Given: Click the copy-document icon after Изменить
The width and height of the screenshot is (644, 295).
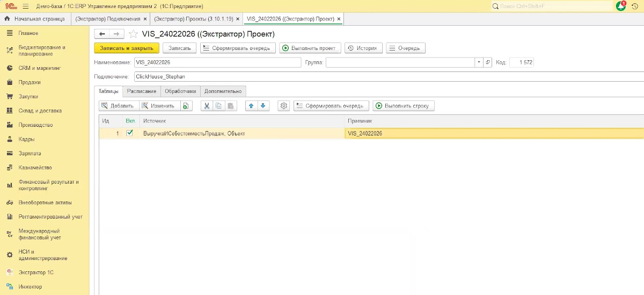Looking at the screenshot, I should [186, 106].
